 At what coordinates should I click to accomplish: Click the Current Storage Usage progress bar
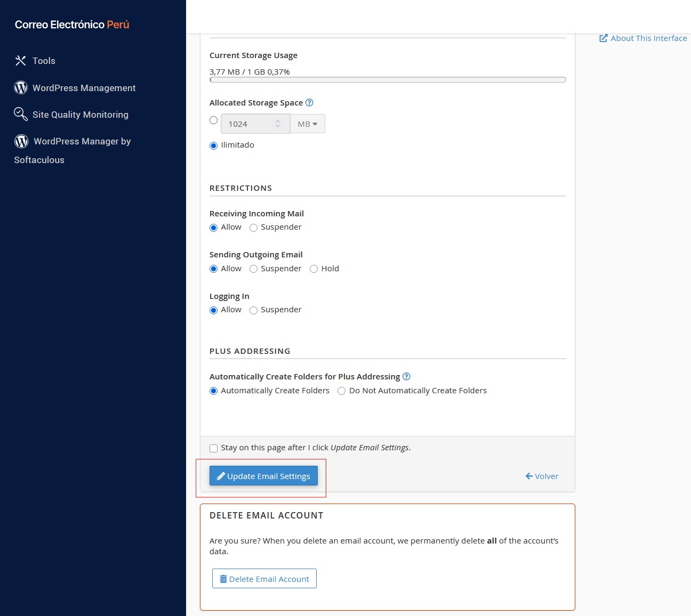[388, 80]
